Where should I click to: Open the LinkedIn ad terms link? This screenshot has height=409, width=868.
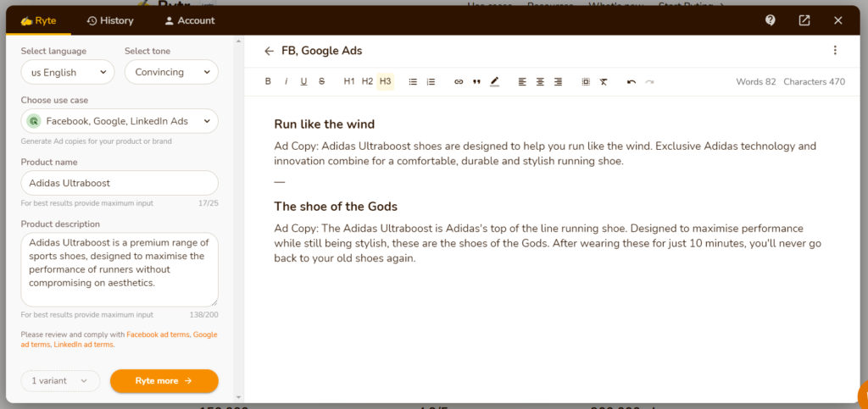tap(84, 345)
